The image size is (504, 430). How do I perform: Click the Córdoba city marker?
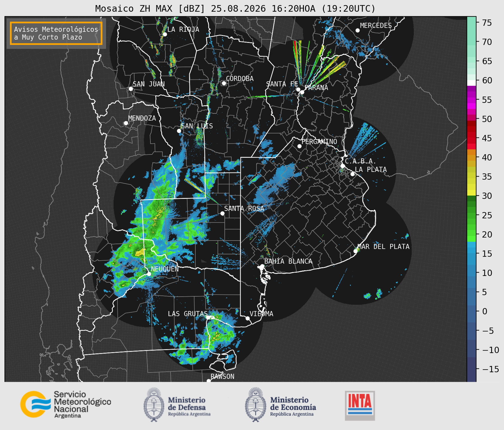coord(224,83)
